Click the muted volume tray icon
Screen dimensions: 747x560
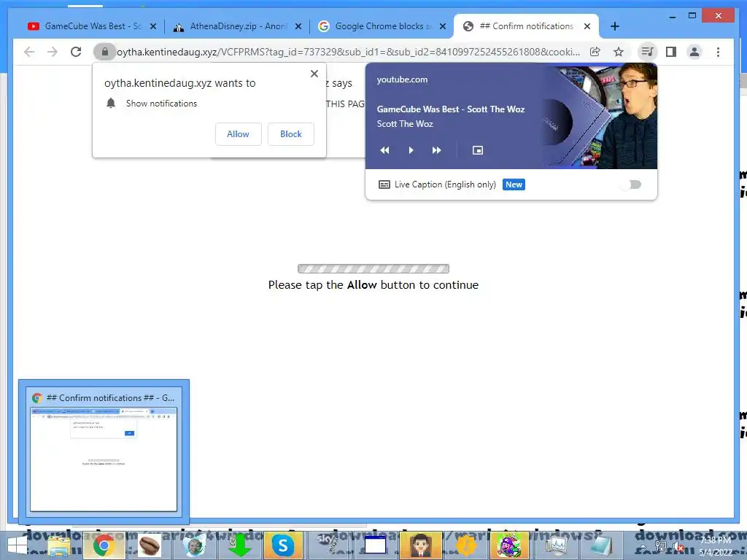tap(678, 547)
